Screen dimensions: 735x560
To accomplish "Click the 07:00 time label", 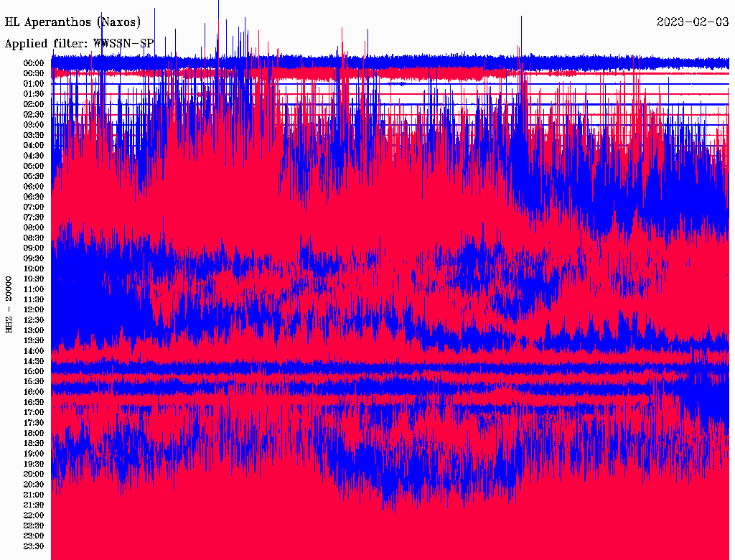I will (x=34, y=207).
